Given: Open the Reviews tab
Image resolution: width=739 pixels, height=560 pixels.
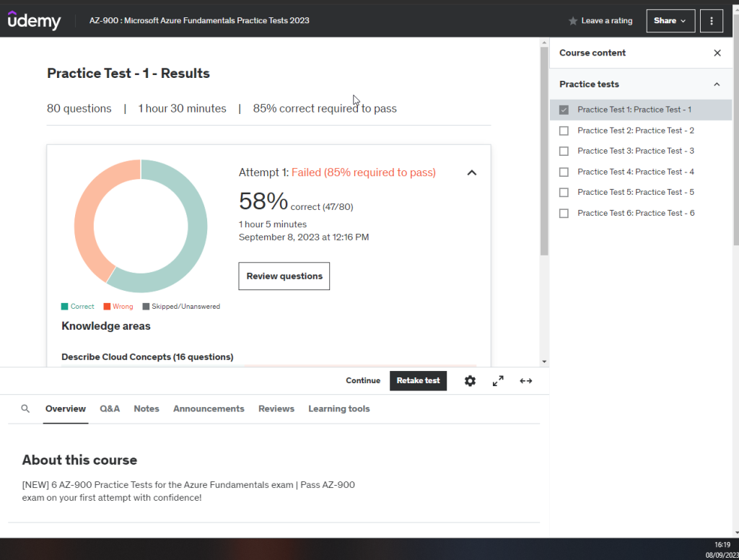Looking at the screenshot, I should 276,408.
